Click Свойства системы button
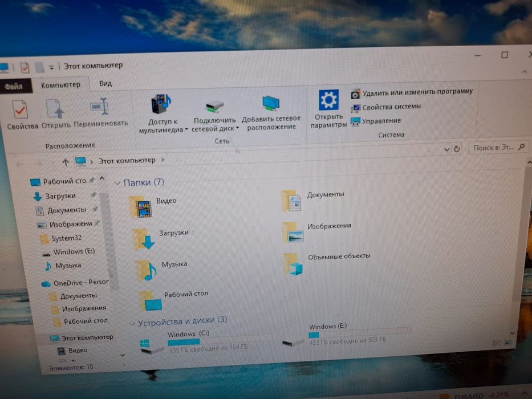Viewport: 532px width, 399px height. click(x=386, y=107)
